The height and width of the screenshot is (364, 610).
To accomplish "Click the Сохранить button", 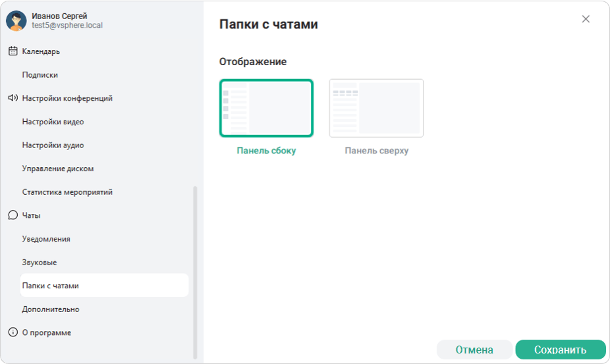I will [x=561, y=350].
